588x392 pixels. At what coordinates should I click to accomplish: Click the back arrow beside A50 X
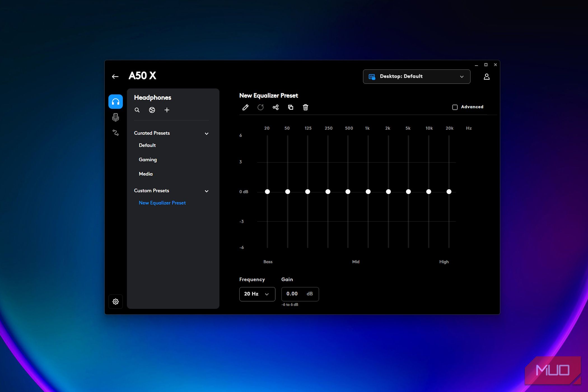click(115, 76)
